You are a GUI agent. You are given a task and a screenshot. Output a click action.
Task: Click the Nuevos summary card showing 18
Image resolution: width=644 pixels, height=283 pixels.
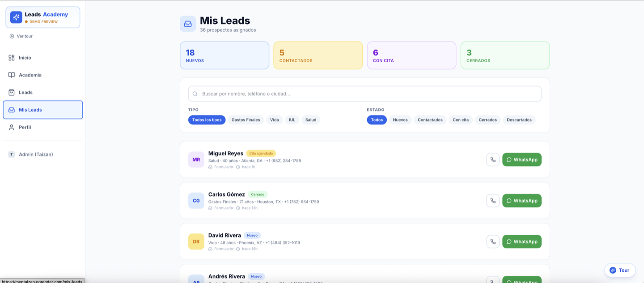pos(225,55)
